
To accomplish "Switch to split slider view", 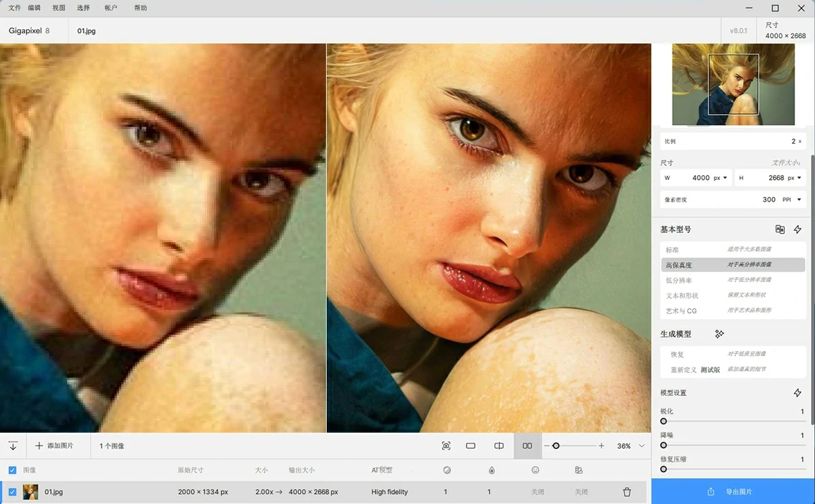I will (499, 446).
